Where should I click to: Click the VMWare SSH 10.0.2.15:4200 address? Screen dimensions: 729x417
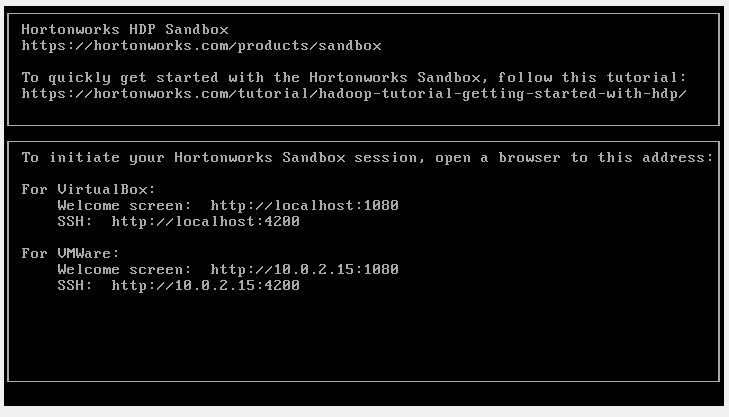click(x=205, y=285)
